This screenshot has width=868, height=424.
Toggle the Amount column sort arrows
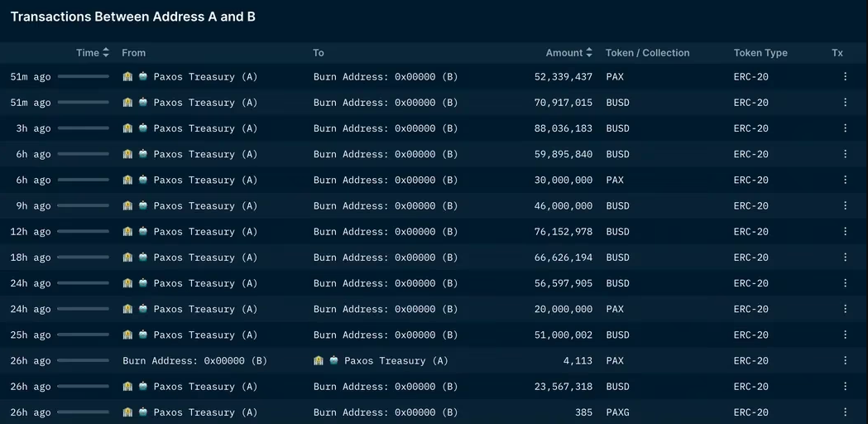click(589, 53)
